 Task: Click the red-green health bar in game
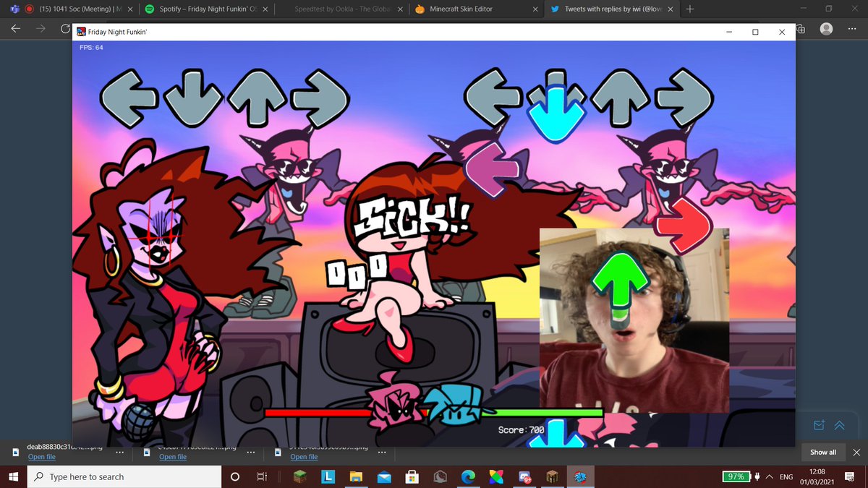(433, 413)
